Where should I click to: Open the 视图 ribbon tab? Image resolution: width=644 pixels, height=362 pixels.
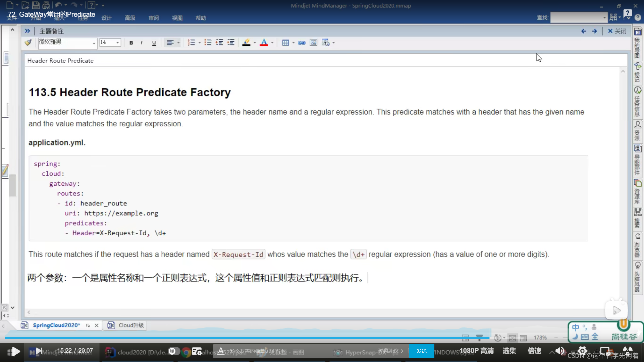pos(177,18)
